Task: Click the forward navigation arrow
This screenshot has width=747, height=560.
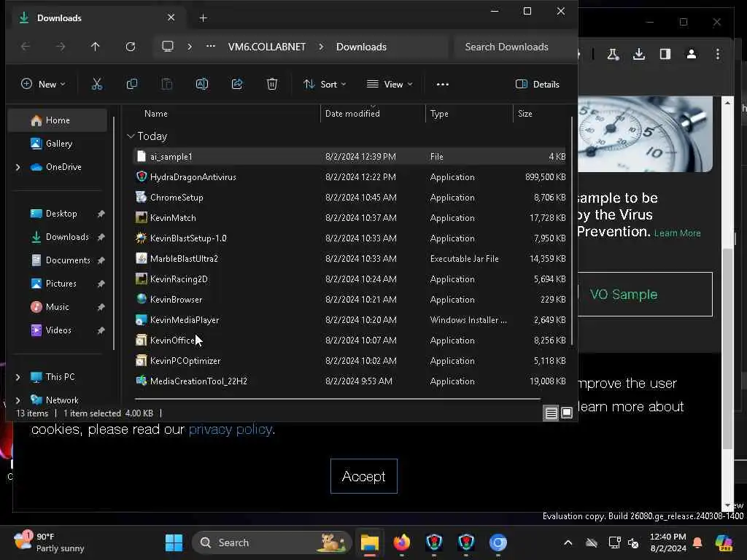Action: coord(61,47)
